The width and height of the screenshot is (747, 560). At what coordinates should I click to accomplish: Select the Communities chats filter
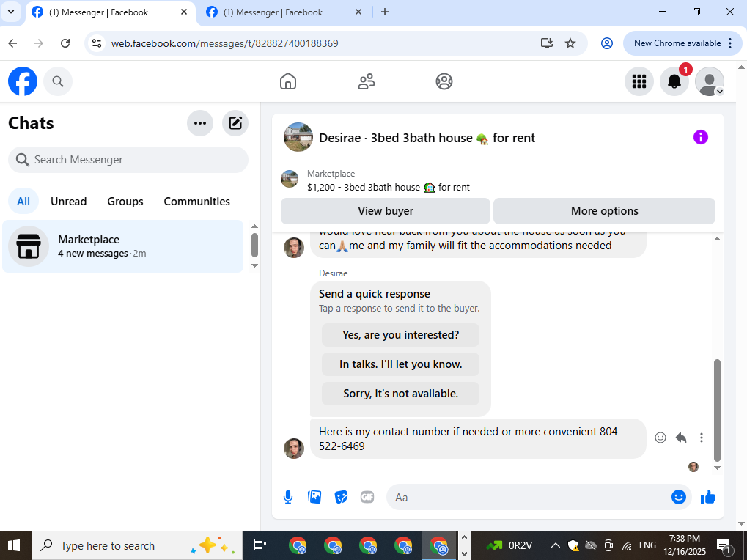[x=196, y=202]
